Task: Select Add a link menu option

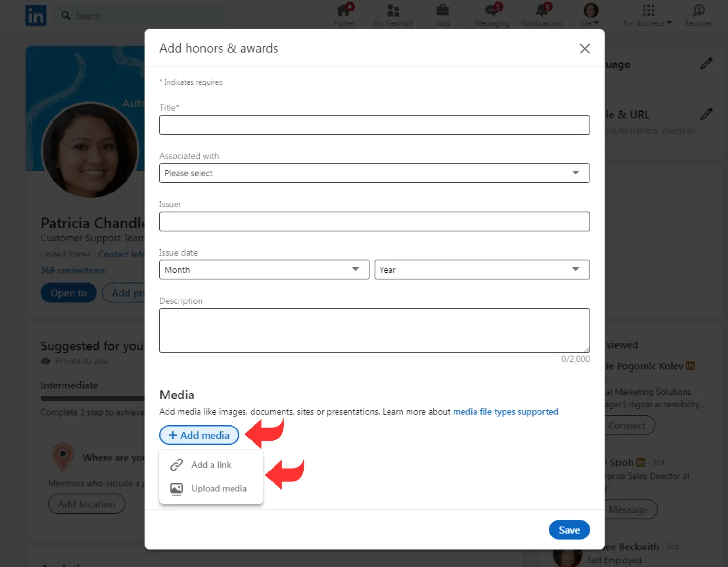Action: point(211,465)
